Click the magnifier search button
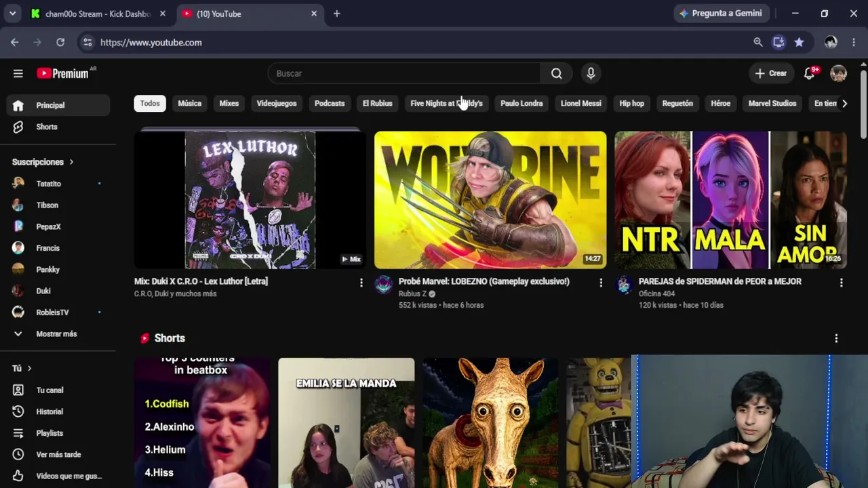868x488 pixels. point(556,73)
